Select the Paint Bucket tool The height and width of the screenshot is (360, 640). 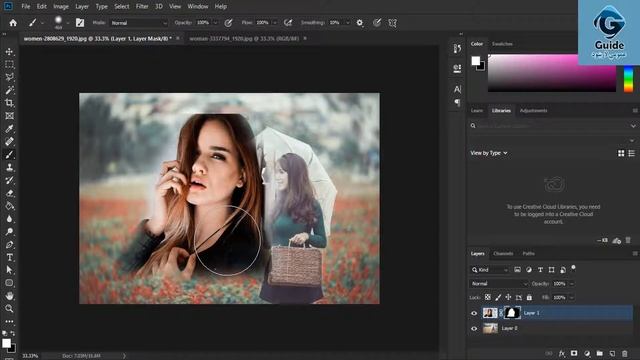tap(9, 206)
